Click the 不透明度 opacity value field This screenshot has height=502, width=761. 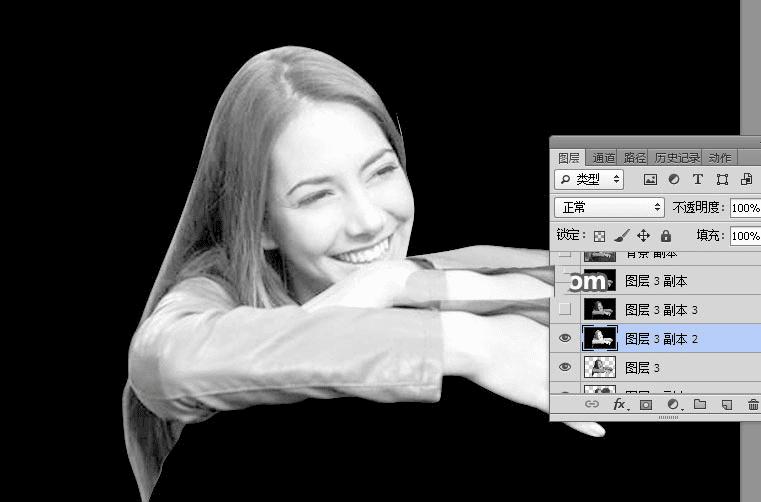[x=745, y=208]
